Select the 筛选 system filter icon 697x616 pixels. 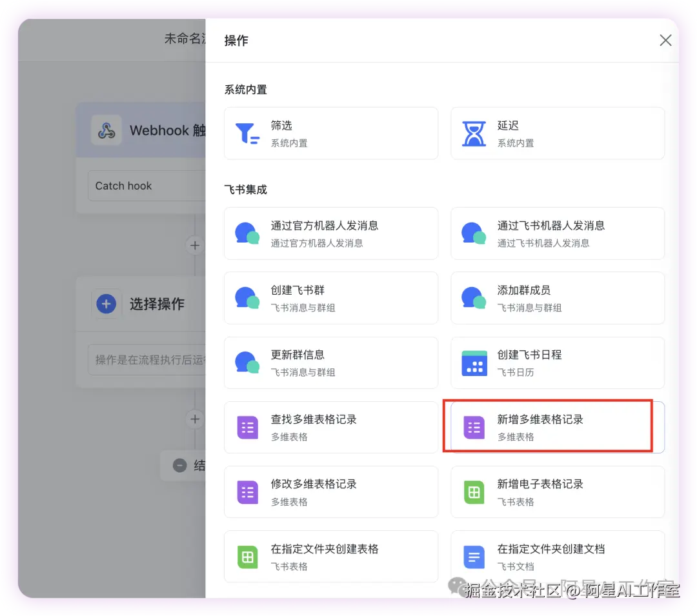[247, 132]
